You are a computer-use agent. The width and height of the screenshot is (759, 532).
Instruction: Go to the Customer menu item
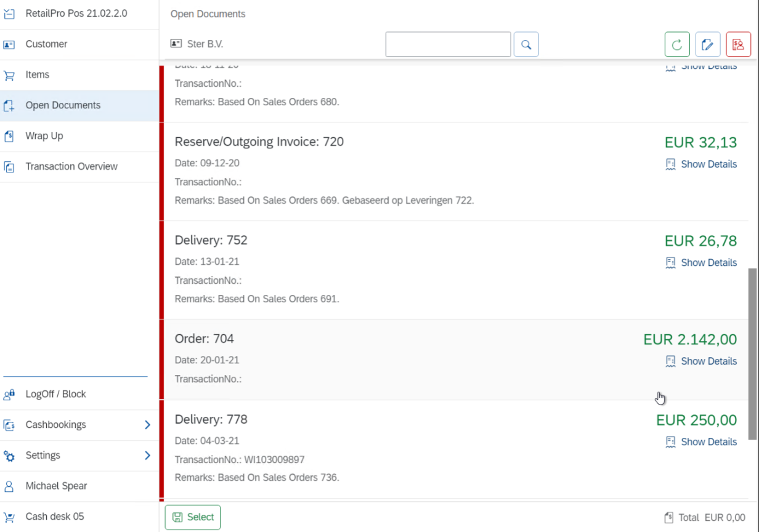point(46,44)
